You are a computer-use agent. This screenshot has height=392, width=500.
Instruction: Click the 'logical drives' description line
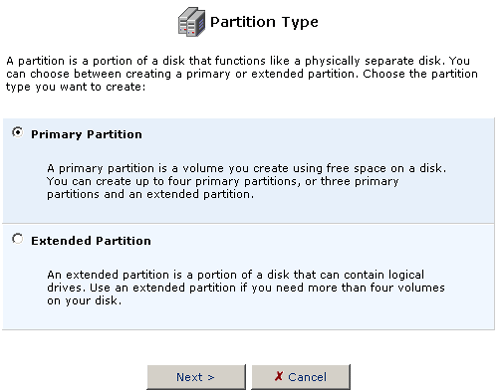click(235, 275)
